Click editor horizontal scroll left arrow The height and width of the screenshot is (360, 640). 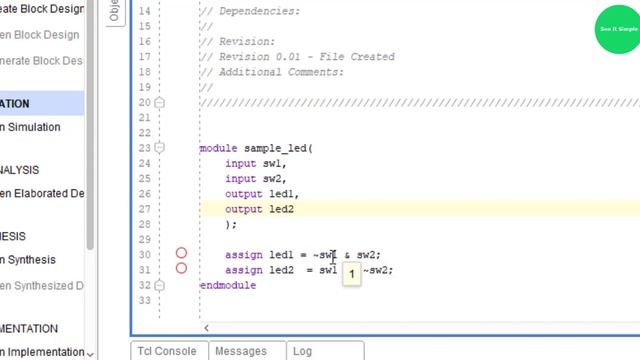coord(207,328)
